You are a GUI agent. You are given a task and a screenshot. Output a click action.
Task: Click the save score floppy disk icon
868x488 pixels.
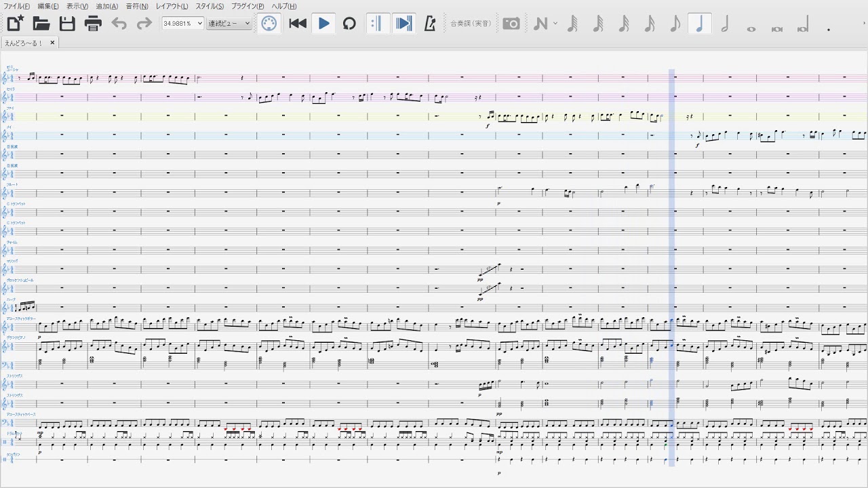pos(67,24)
